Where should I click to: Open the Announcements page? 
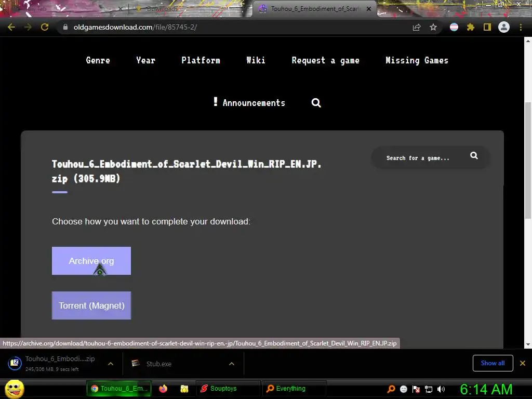click(x=249, y=102)
